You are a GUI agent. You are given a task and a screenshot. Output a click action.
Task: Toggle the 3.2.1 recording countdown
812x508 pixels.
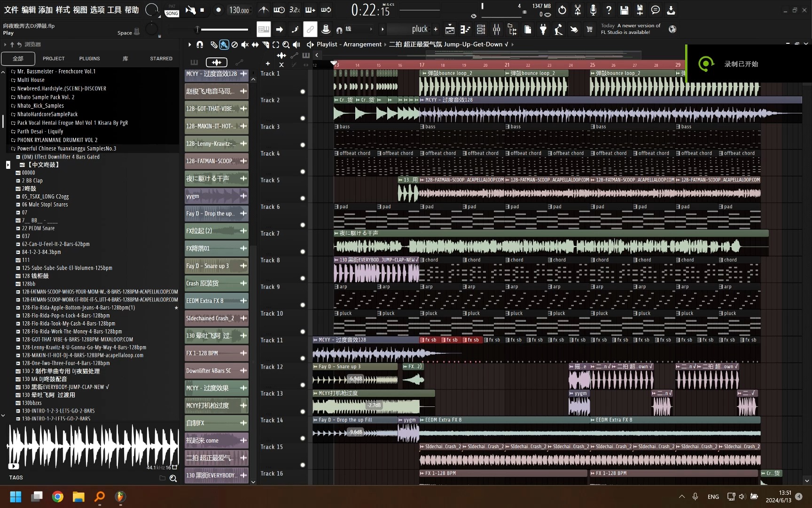pyautogui.click(x=295, y=10)
